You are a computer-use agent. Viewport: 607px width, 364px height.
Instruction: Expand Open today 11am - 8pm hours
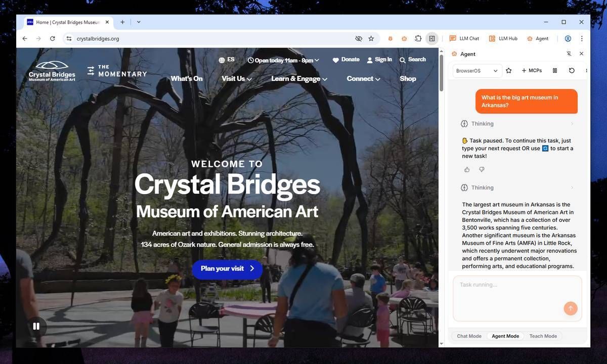[283, 60]
